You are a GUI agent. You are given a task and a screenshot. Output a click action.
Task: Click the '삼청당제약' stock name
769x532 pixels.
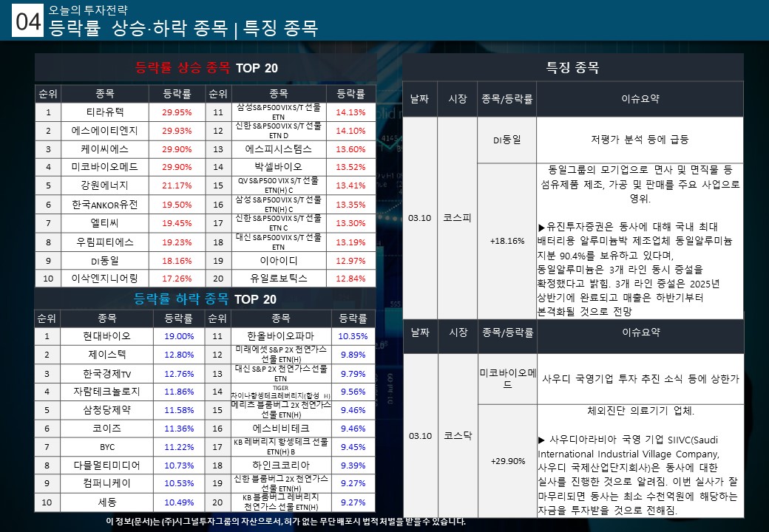click(x=106, y=410)
